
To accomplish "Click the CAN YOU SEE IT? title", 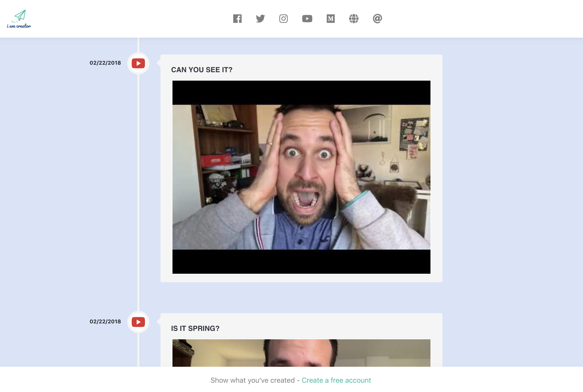I will coord(202,70).
